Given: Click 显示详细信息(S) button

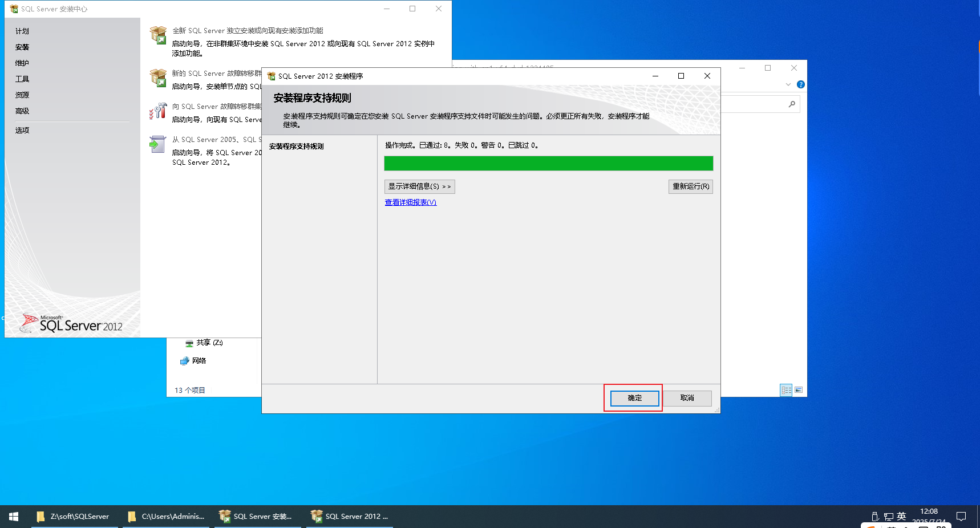Looking at the screenshot, I should click(x=419, y=186).
